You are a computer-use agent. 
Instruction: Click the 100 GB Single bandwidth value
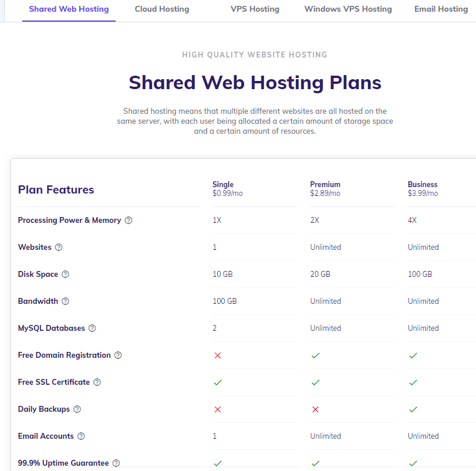tap(225, 301)
